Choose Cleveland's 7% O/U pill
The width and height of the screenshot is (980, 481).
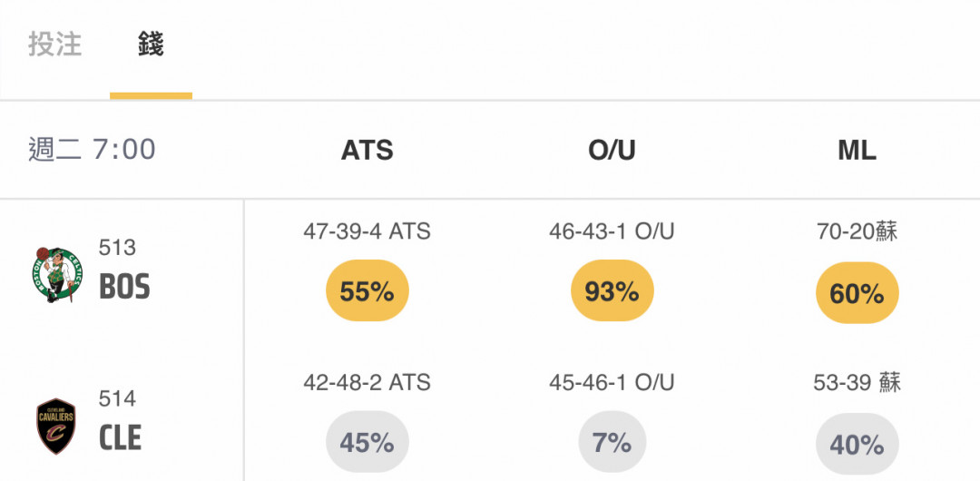click(x=612, y=442)
